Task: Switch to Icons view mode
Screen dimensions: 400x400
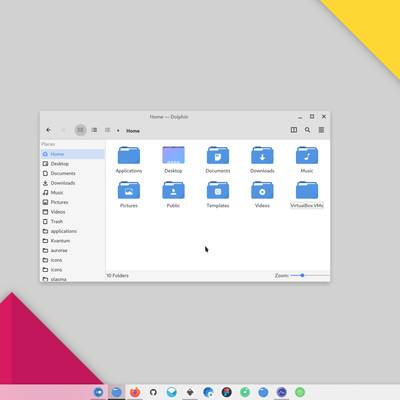Action: [x=80, y=130]
